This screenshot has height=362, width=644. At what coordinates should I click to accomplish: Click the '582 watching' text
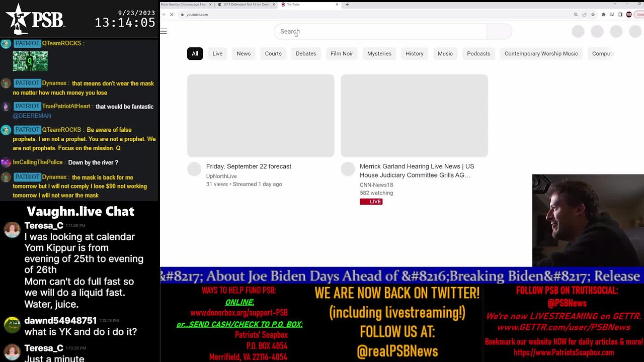pyautogui.click(x=376, y=193)
